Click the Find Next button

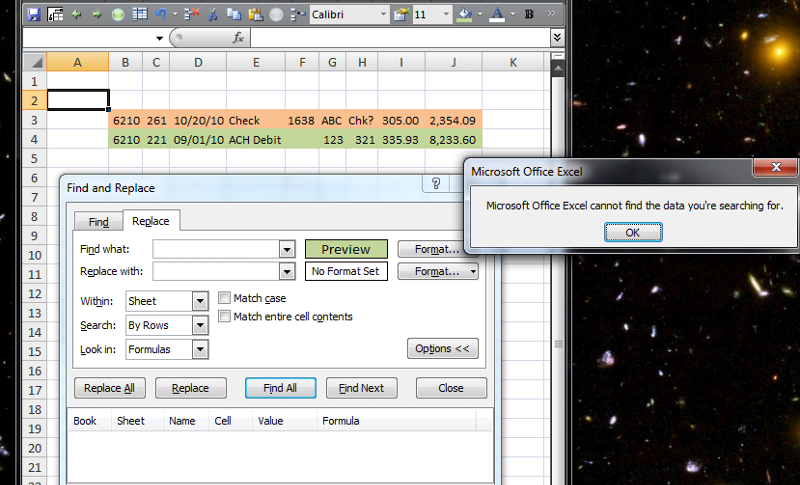pos(361,388)
